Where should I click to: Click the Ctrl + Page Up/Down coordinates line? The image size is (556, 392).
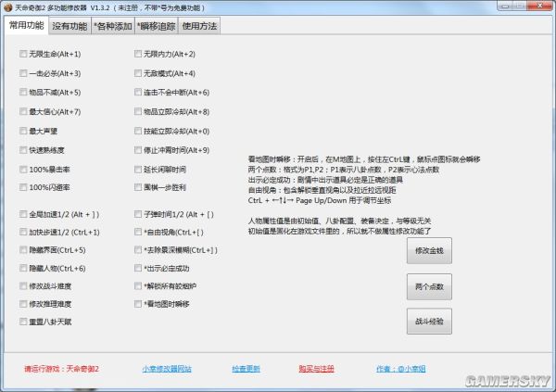point(320,200)
